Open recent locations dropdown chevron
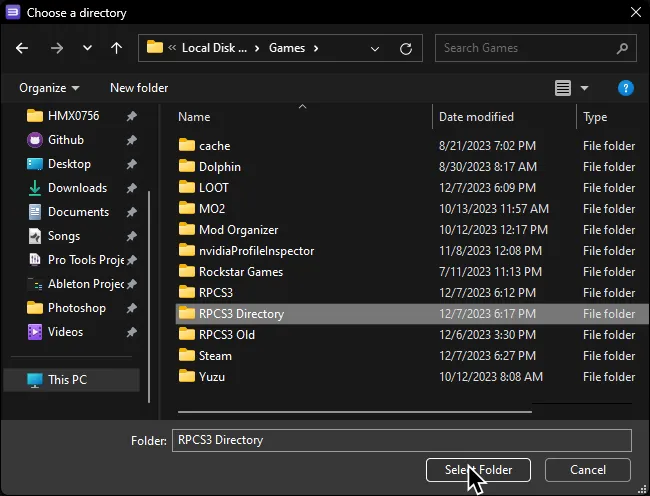 coord(87,48)
